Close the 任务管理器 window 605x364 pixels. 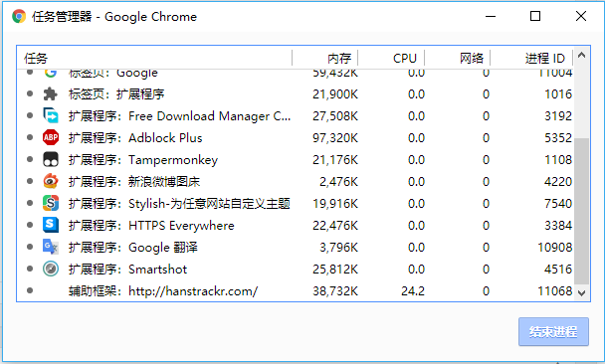(x=581, y=16)
